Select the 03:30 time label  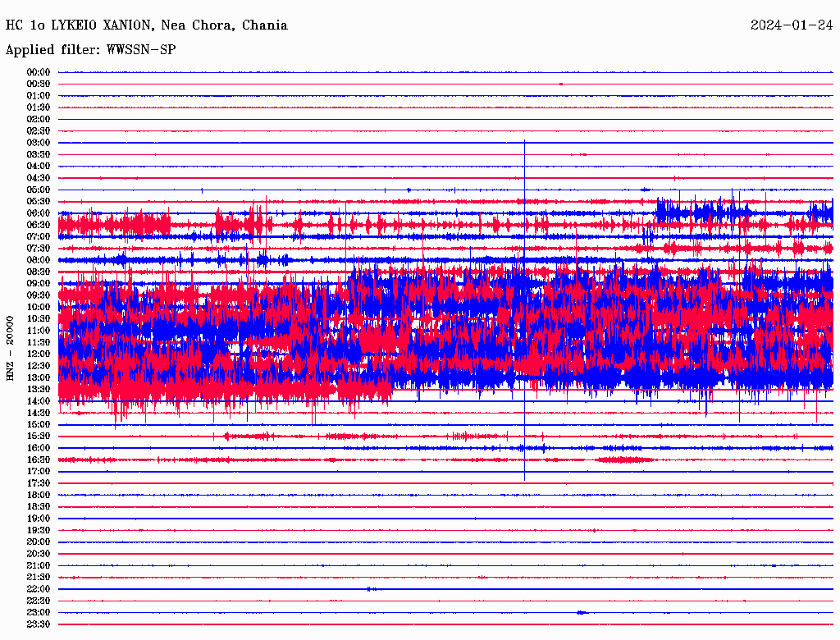click(x=39, y=154)
